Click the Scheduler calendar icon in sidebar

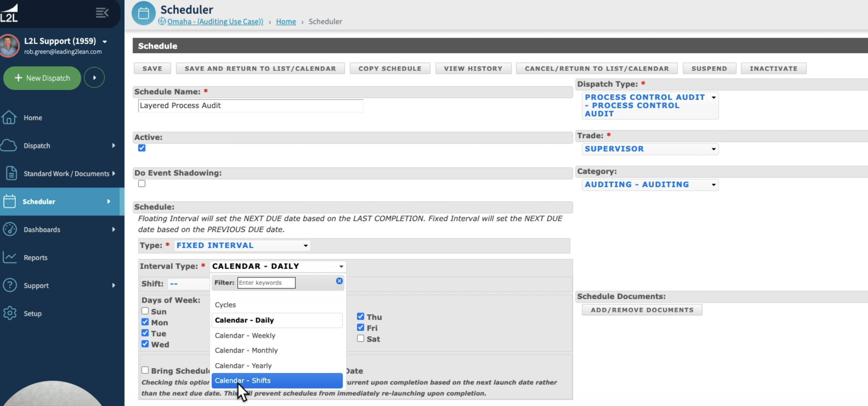coord(10,201)
